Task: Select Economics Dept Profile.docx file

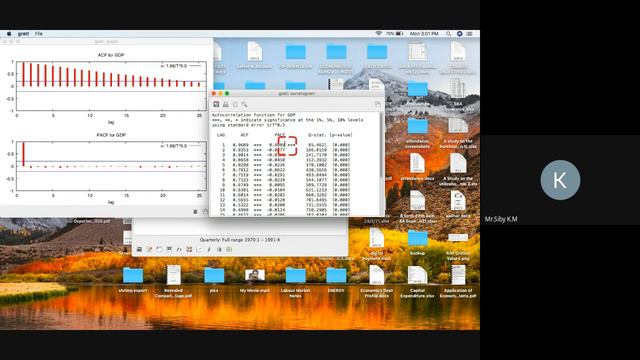Action: tap(376, 275)
